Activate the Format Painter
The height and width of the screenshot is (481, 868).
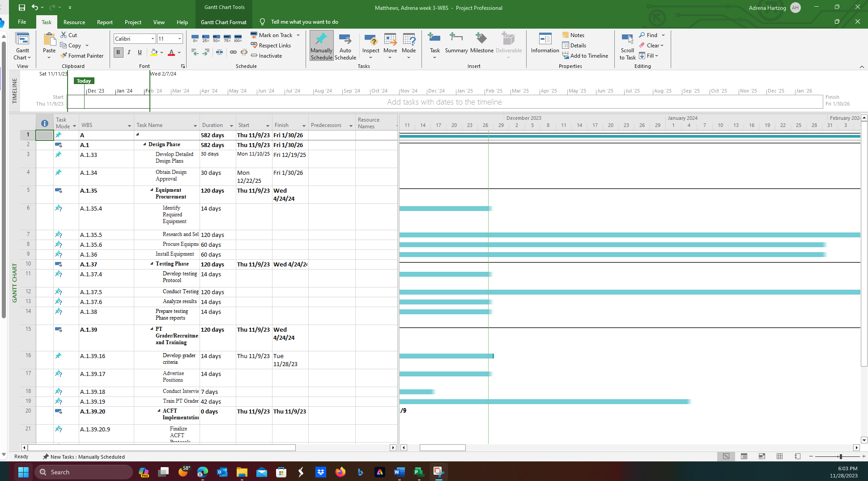click(82, 55)
